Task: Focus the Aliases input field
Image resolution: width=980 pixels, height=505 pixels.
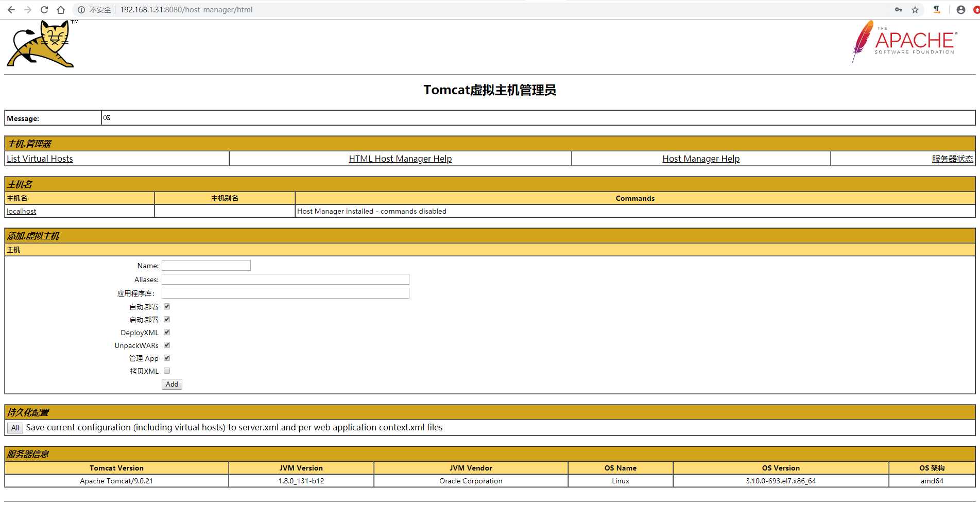Action: tap(285, 279)
